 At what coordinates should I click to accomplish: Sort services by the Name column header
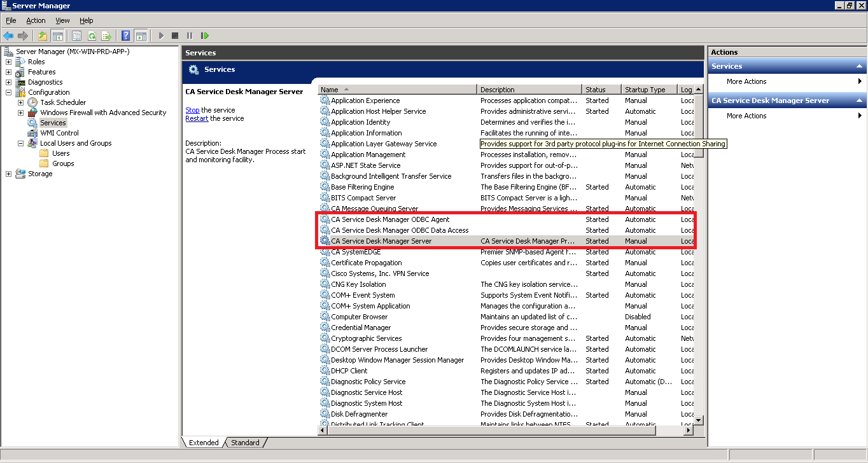(x=397, y=90)
